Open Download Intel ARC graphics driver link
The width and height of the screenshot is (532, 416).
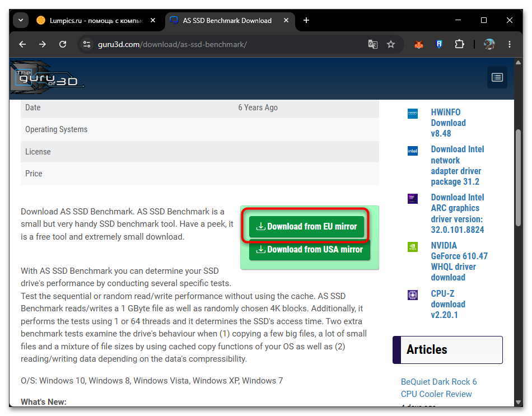458,213
